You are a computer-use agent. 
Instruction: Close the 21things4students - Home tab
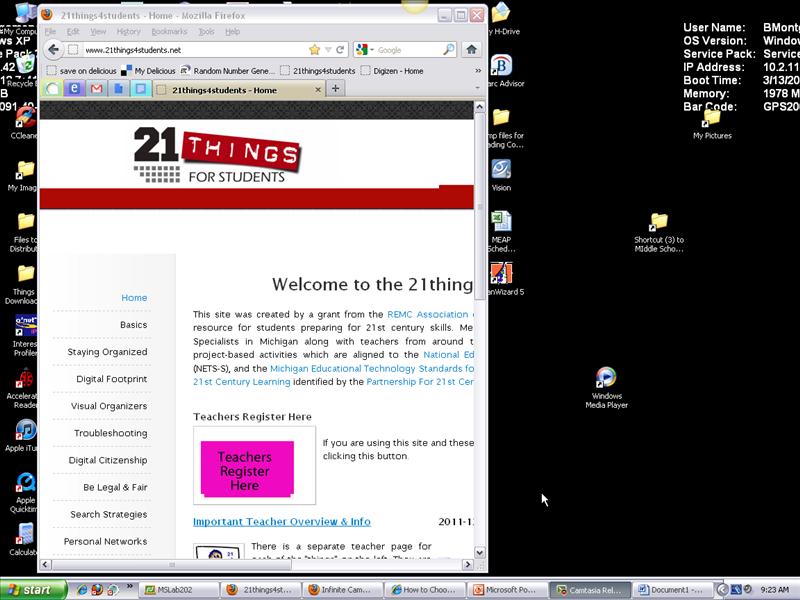(x=318, y=90)
